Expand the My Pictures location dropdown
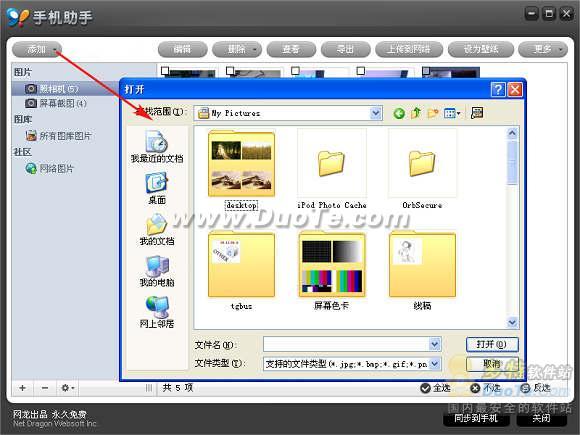 [376, 113]
